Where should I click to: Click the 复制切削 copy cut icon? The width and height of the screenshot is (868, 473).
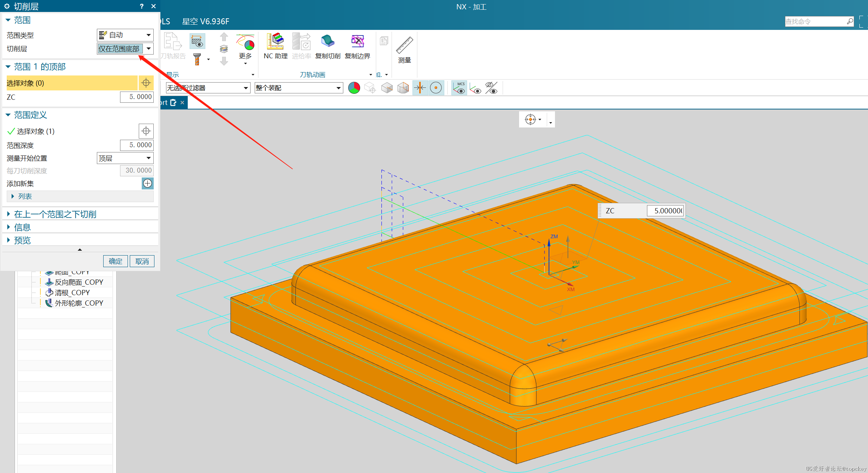328,46
